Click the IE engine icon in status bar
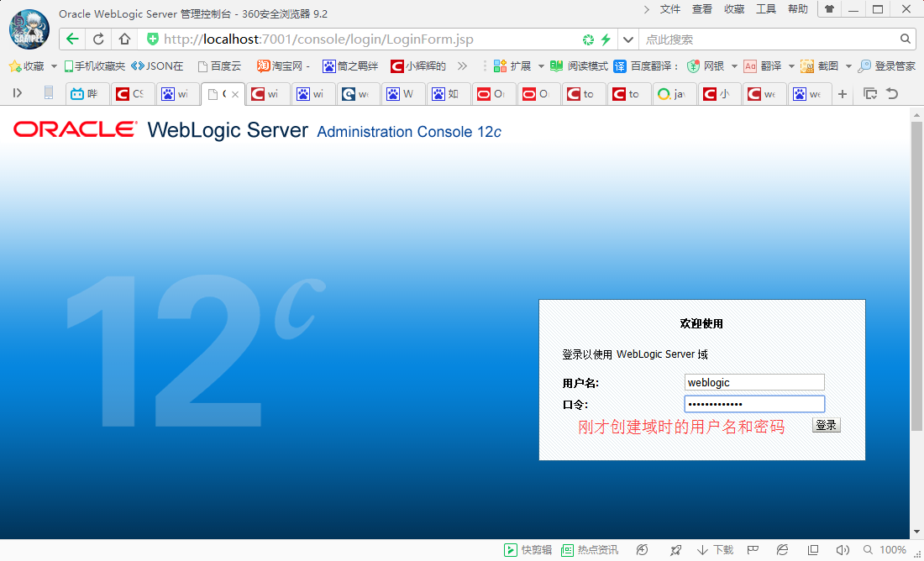 coord(783,550)
